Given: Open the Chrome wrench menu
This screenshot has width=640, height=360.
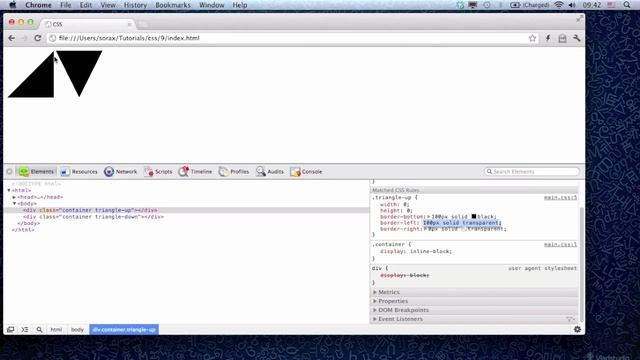Looking at the screenshot, I should 577,38.
